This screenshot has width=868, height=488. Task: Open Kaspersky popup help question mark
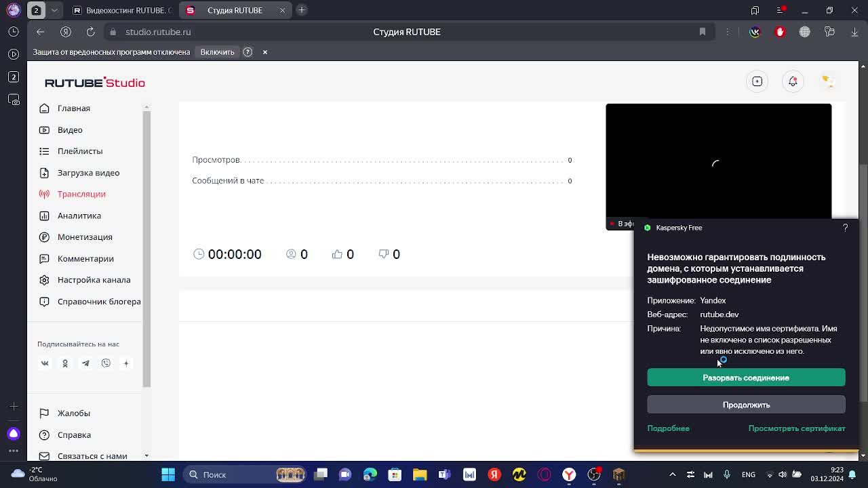(x=845, y=228)
